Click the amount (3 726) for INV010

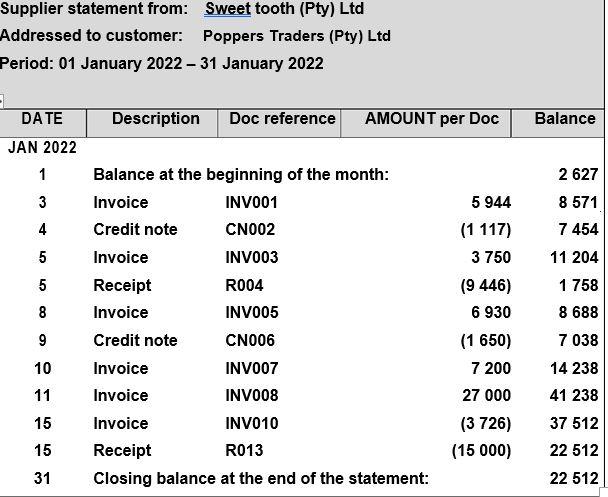pyautogui.click(x=486, y=423)
